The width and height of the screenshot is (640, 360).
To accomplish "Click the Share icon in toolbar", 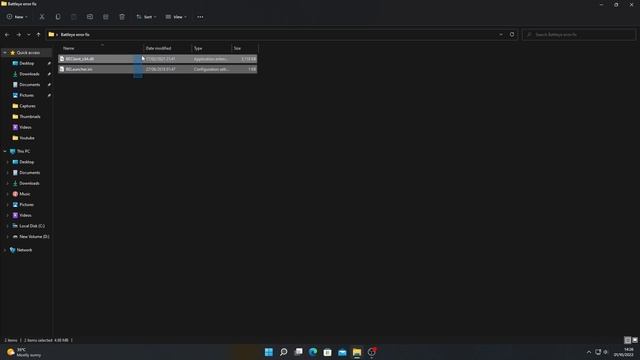I will coord(106,17).
